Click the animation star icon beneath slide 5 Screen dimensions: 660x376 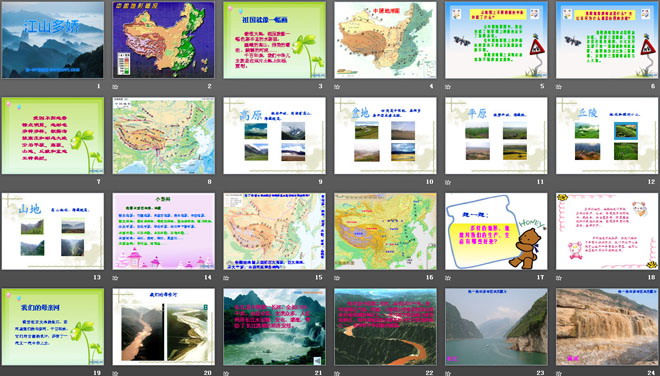(x=448, y=87)
